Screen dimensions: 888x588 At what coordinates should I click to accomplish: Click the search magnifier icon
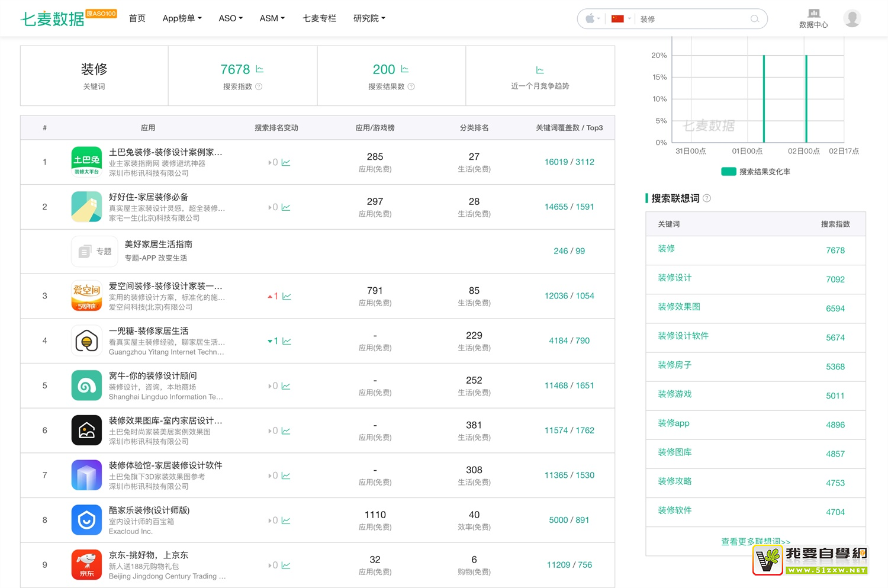coord(754,19)
